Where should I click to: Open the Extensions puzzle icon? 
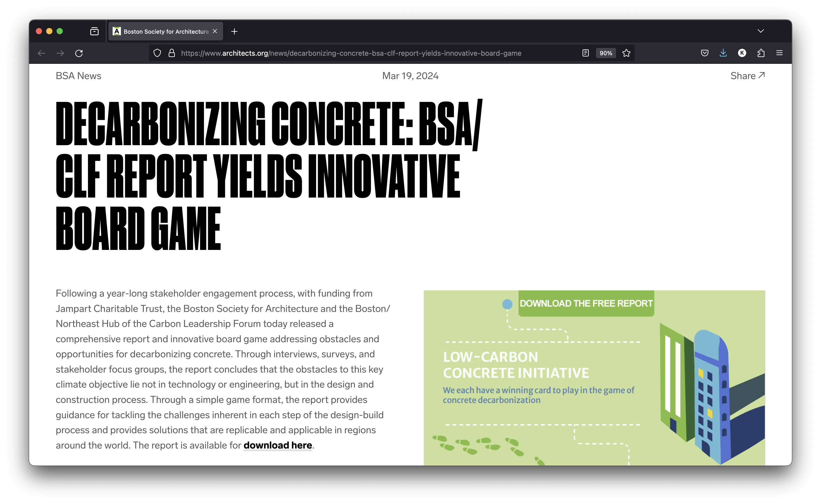click(761, 53)
